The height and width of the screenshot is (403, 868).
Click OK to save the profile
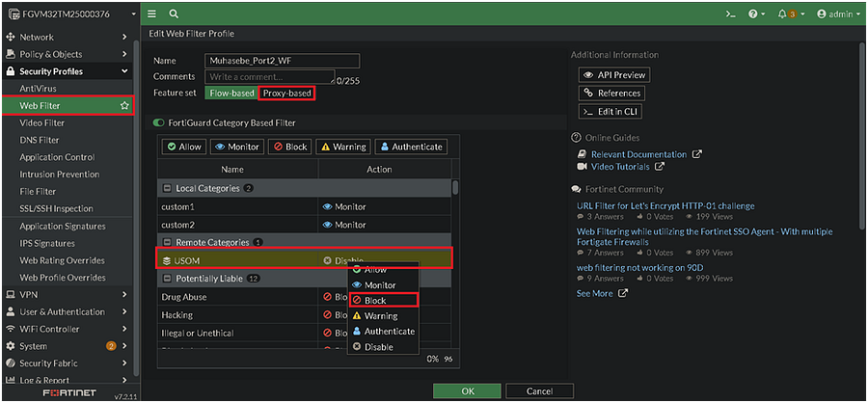467,390
